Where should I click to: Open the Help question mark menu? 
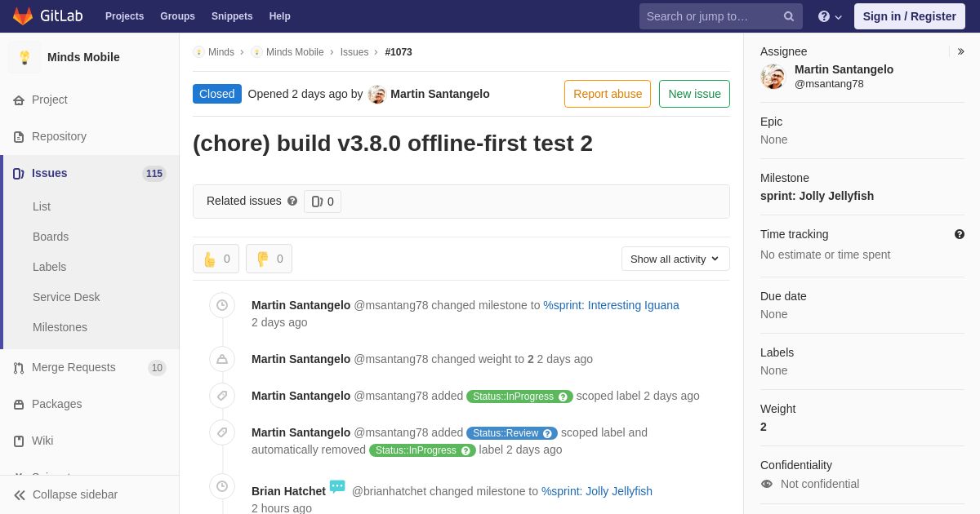point(830,16)
